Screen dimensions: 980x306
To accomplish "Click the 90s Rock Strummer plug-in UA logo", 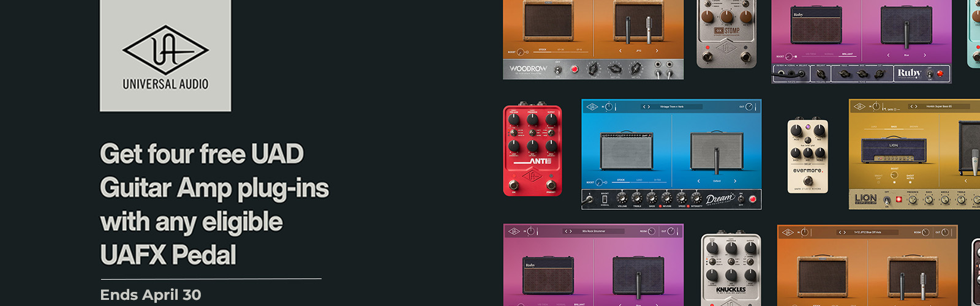I will 514,231.
